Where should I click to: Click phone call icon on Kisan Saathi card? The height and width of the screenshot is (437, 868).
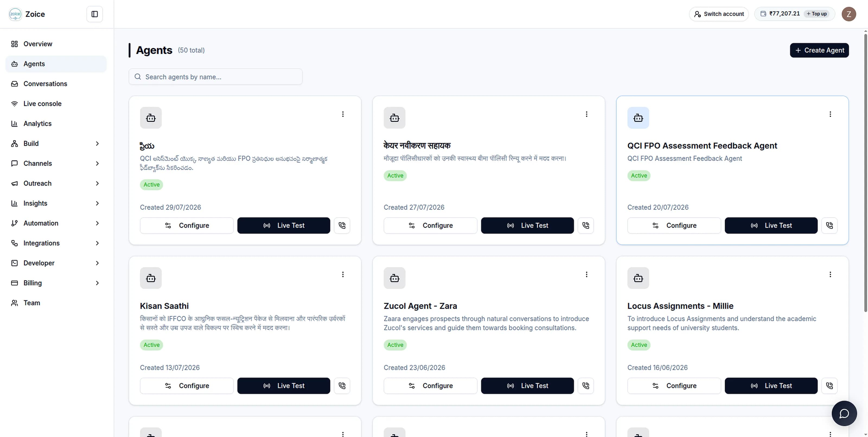point(342,385)
